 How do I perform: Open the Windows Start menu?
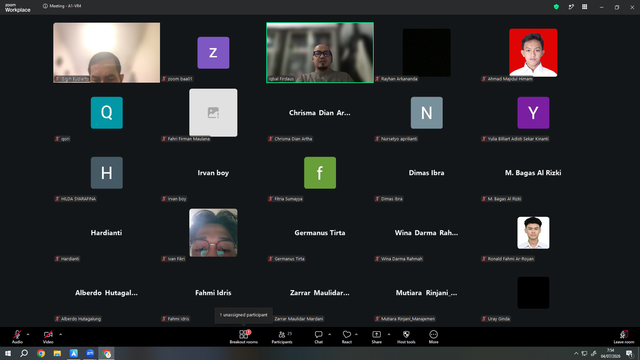click(x=8, y=353)
